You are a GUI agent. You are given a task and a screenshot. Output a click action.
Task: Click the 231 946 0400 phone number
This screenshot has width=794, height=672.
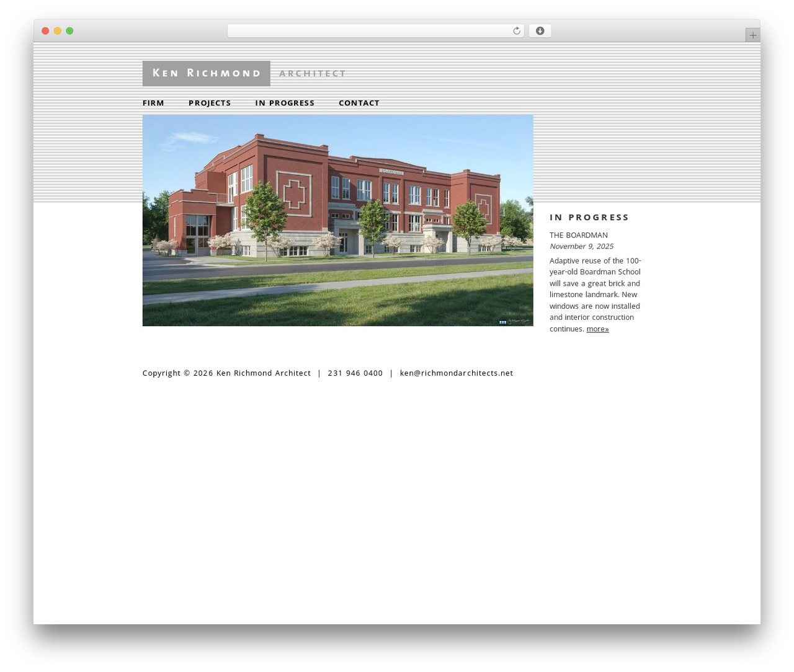(355, 373)
